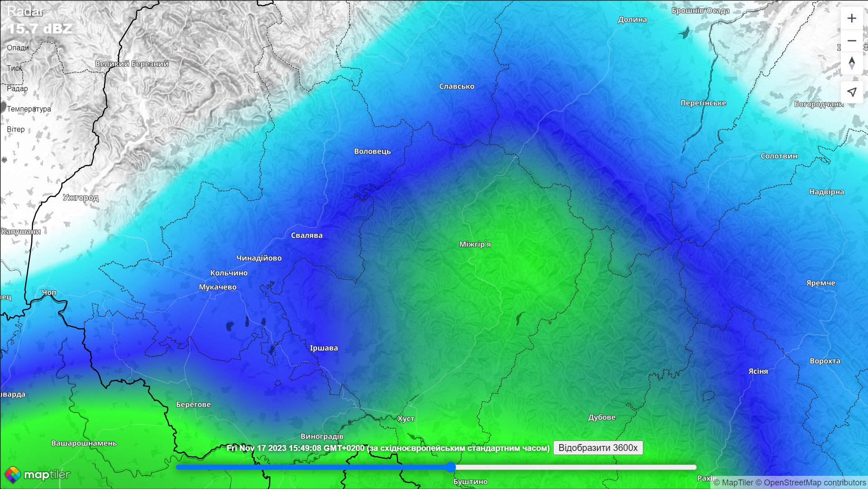Image resolution: width=868 pixels, height=489 pixels.
Task: Click the Ясіня town label
Action: (758, 371)
